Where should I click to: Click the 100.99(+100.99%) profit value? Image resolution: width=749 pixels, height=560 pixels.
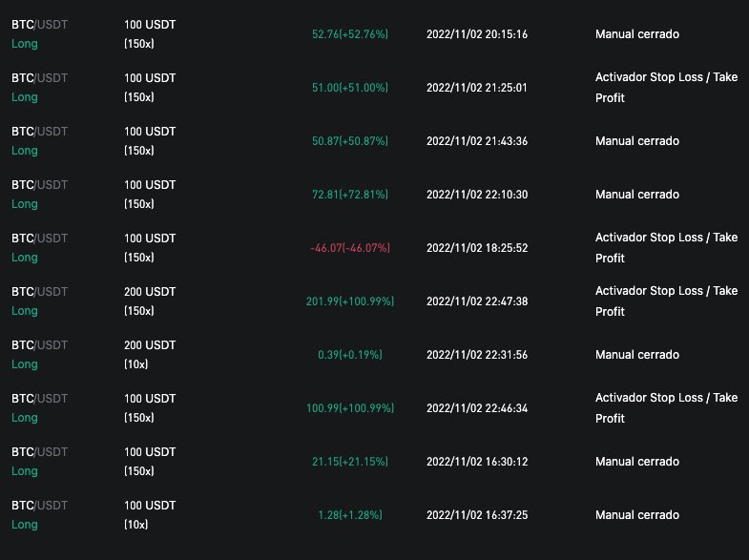pos(349,408)
